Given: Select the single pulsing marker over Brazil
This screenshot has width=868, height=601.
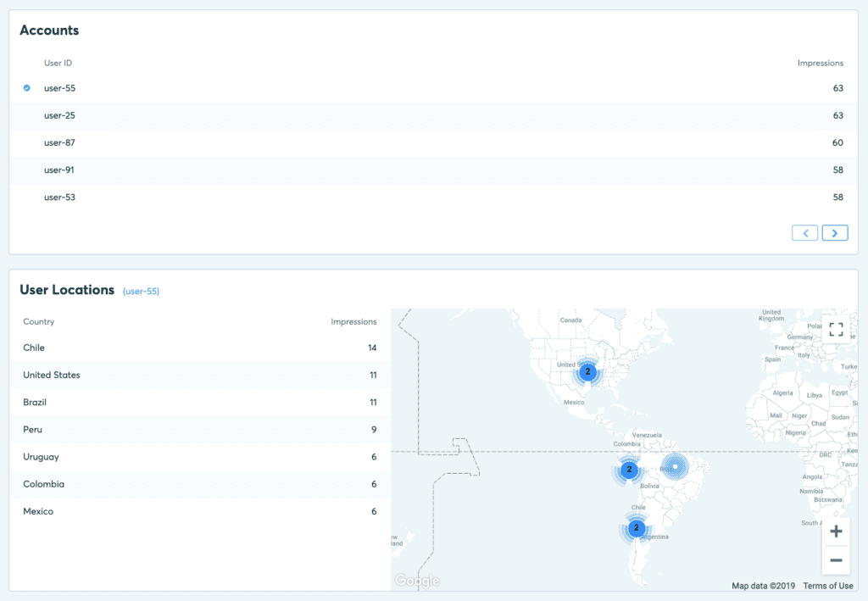Looking at the screenshot, I should point(675,466).
